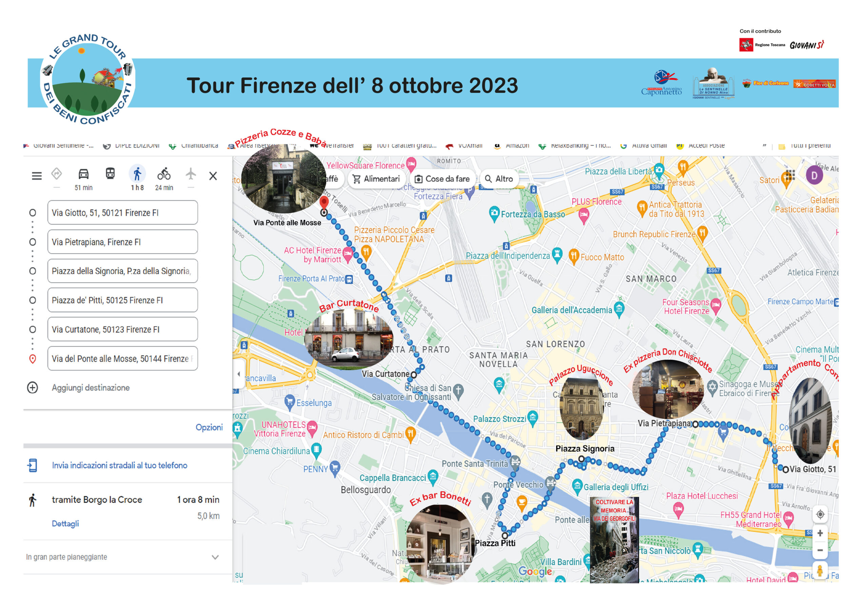This screenshot has width=868, height=614.
Task: Click the Cinema Chiardiluna marker icon
Action: (x=316, y=450)
